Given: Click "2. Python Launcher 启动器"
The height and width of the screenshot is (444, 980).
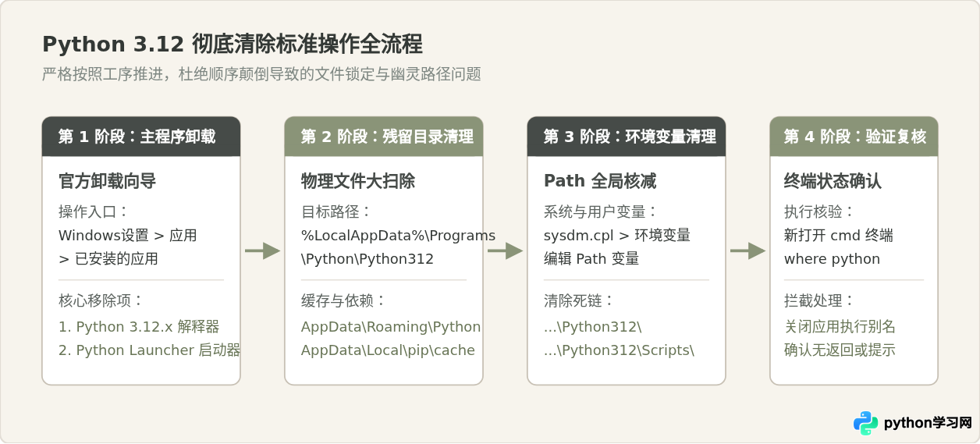Looking at the screenshot, I should 150,350.
